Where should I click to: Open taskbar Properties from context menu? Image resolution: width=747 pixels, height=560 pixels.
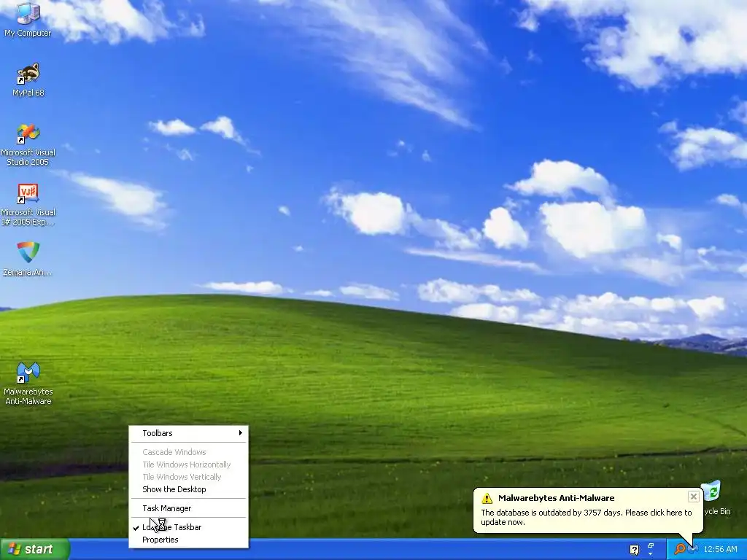click(189, 540)
